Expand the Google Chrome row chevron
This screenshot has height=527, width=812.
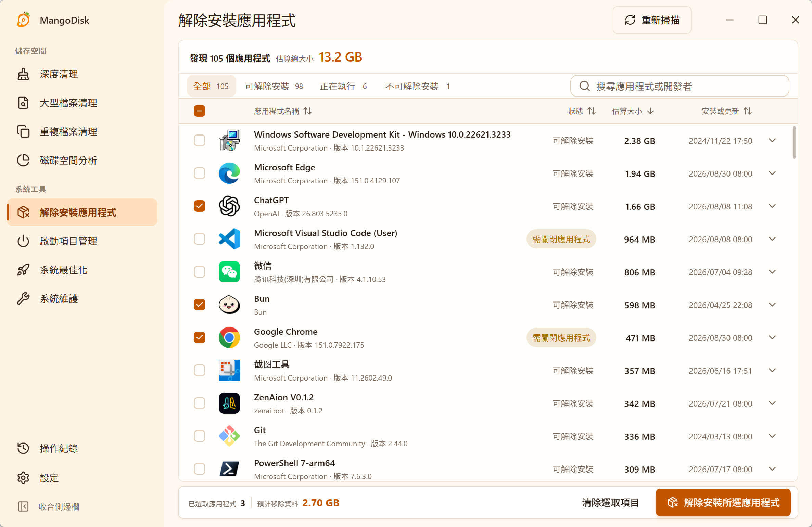772,337
